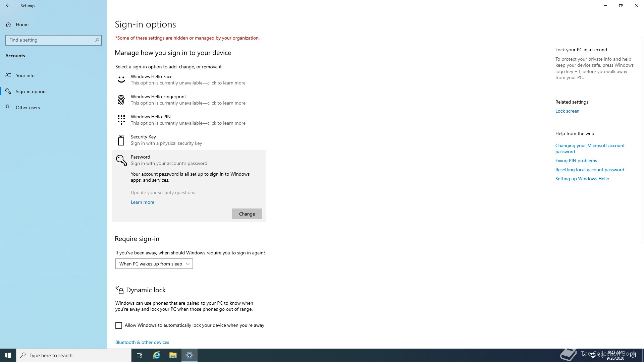The width and height of the screenshot is (644, 362).
Task: Enable automatic lock when you're away checkbox
Action: [x=119, y=325]
